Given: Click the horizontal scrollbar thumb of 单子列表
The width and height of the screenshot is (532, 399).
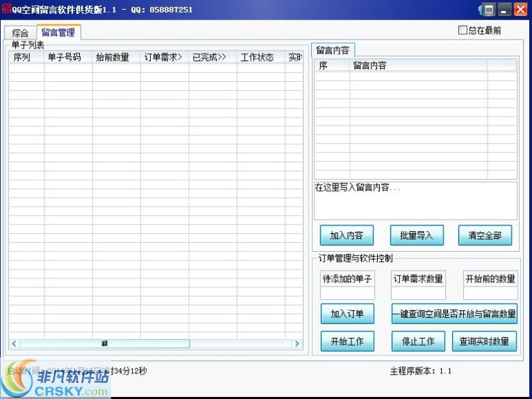Looking at the screenshot, I should click(105, 343).
